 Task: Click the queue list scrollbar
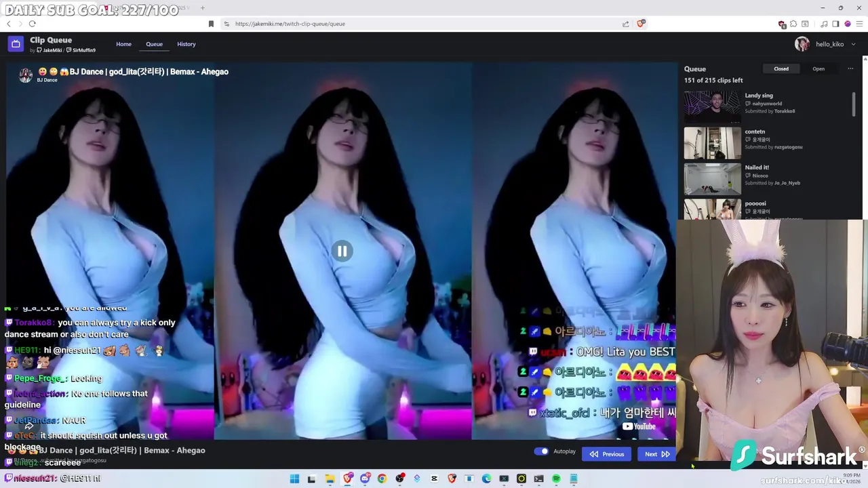tap(853, 105)
